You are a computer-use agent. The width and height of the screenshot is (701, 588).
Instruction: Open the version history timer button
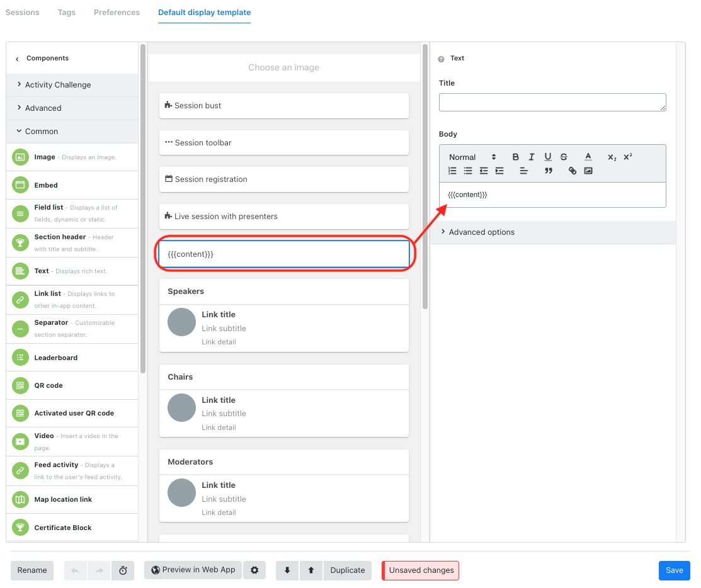coord(123,570)
